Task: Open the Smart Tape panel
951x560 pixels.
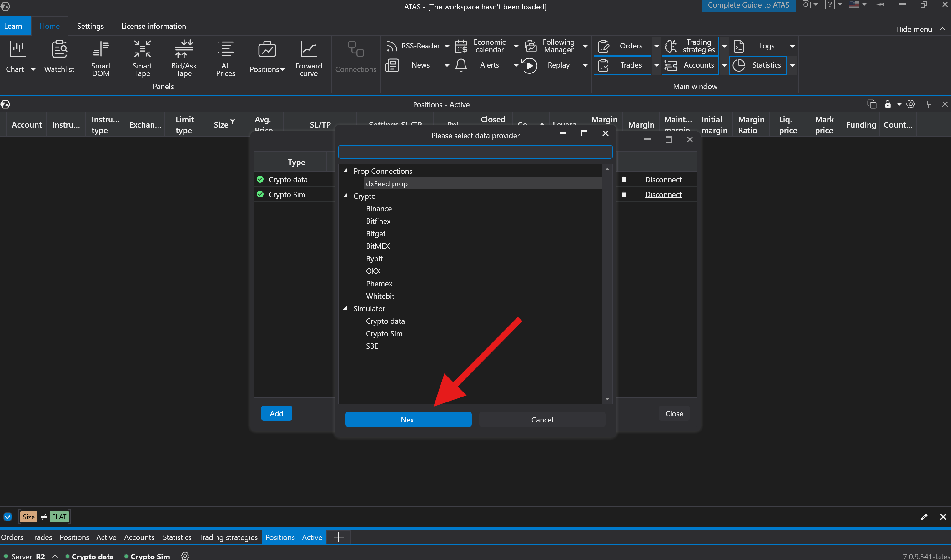Action: point(142,58)
